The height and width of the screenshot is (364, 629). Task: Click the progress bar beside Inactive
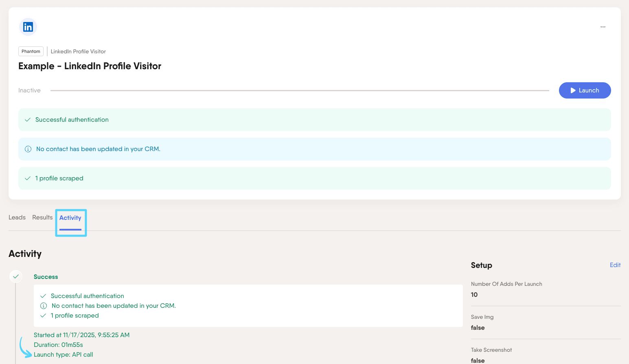[x=300, y=90]
